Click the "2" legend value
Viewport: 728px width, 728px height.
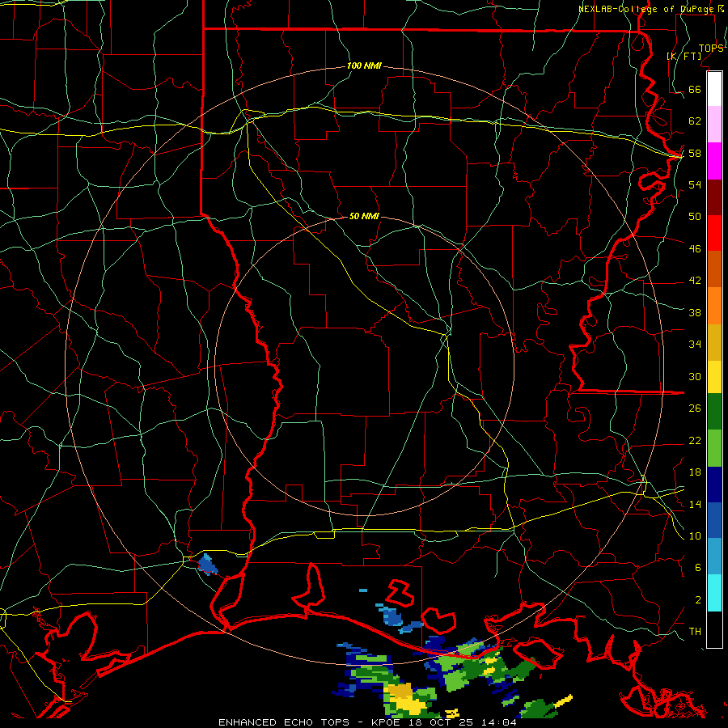point(697,599)
